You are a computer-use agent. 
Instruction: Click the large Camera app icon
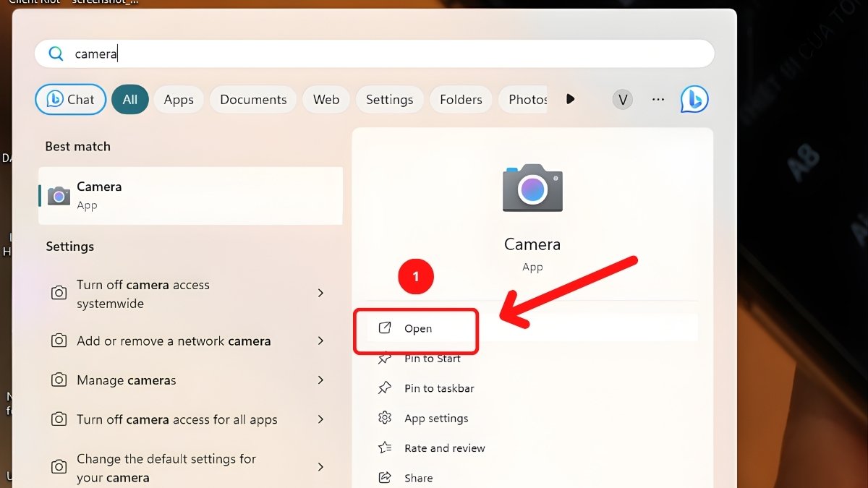(x=532, y=189)
